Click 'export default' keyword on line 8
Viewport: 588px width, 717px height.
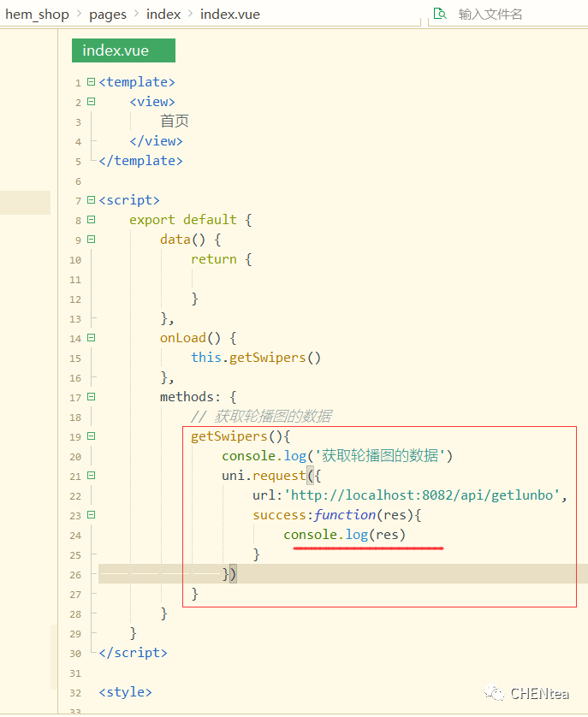pyautogui.click(x=183, y=220)
